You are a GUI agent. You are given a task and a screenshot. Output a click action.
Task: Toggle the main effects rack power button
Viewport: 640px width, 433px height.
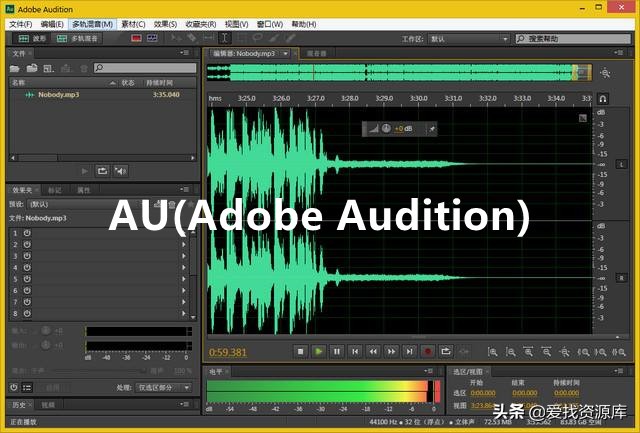pos(15,387)
